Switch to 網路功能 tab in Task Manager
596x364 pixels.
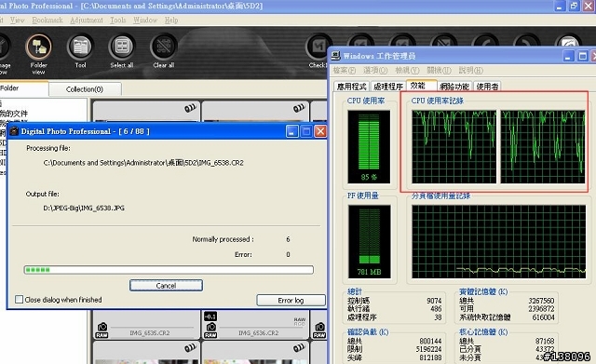click(x=454, y=87)
